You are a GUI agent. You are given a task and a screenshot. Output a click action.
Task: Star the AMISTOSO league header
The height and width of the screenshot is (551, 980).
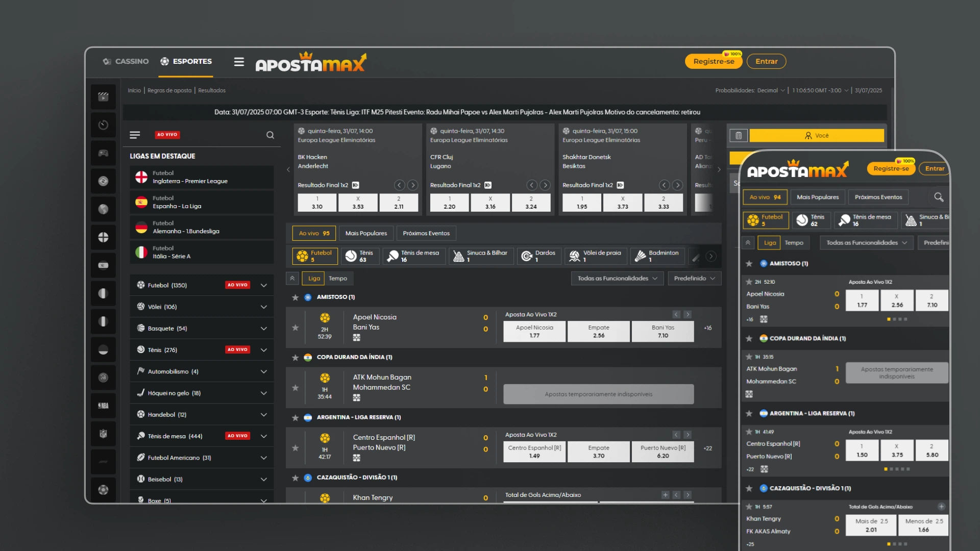295,297
